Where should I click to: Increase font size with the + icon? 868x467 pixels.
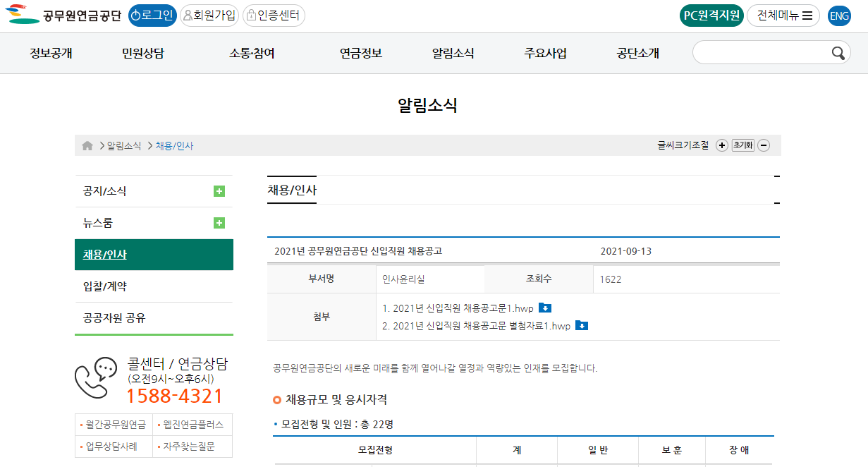click(x=721, y=145)
